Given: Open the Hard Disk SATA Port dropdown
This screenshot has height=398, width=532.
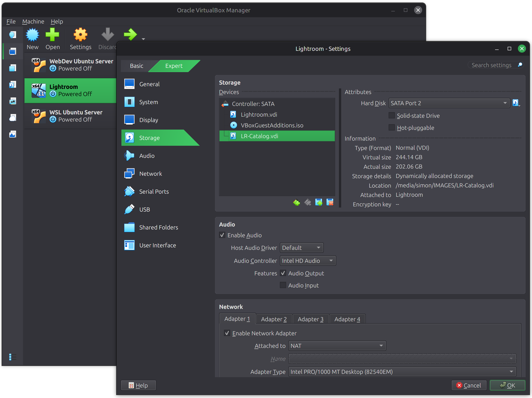Looking at the screenshot, I should tap(449, 103).
